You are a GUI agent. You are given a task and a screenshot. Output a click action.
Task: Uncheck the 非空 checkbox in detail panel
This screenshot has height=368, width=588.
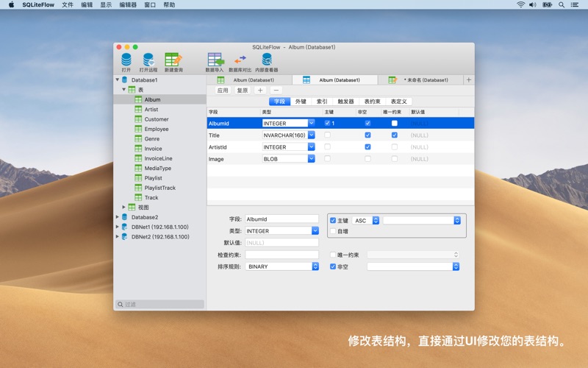[x=333, y=266]
